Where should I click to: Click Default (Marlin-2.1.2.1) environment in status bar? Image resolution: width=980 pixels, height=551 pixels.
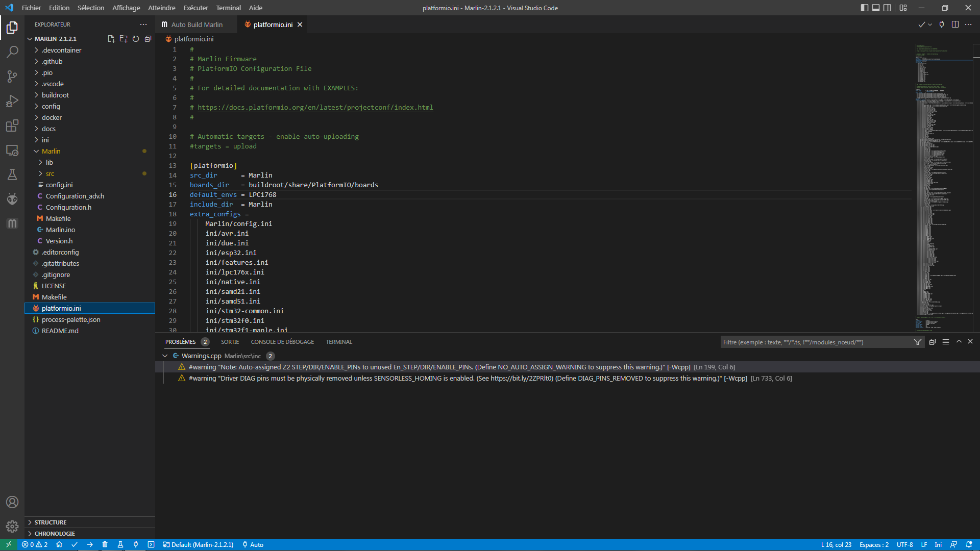[x=199, y=544]
